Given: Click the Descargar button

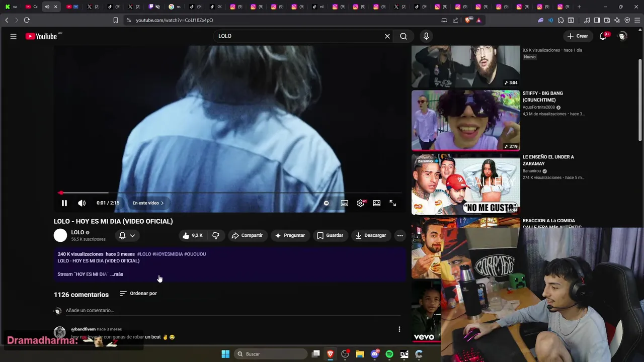Looking at the screenshot, I should (371, 235).
